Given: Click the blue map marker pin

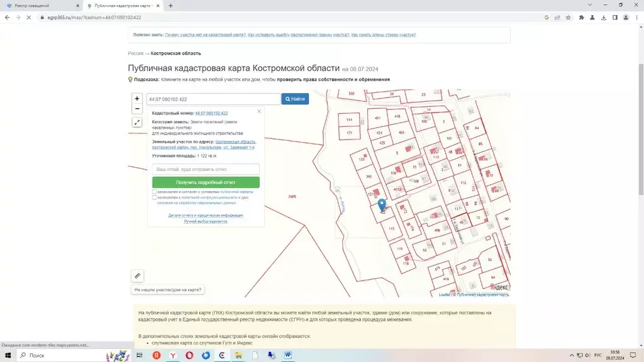Looking at the screenshot, I should click(x=382, y=205).
